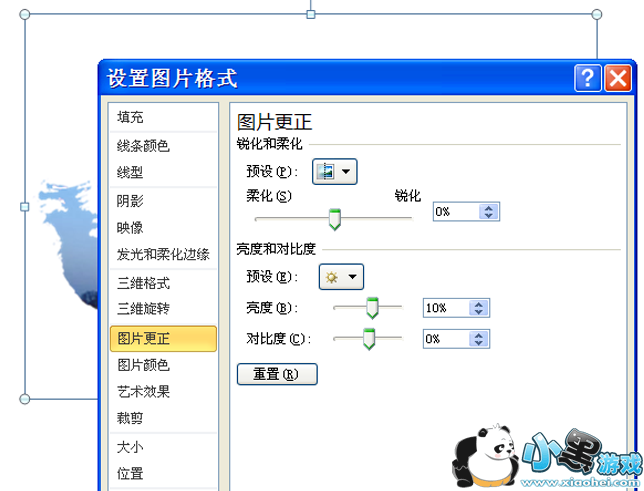Image resolution: width=644 pixels, height=491 pixels.
Task: Open the help question mark button
Action: point(588,77)
